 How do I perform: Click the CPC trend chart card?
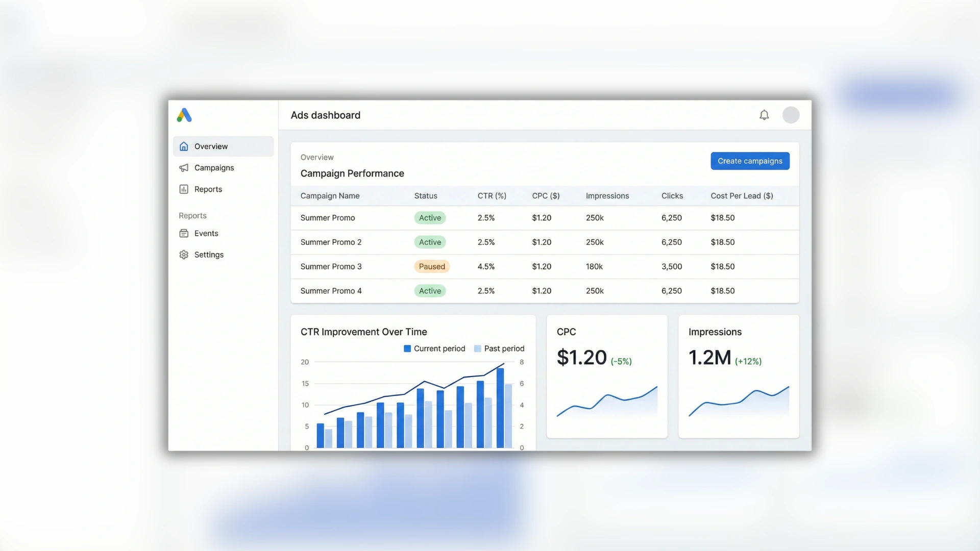click(x=606, y=376)
